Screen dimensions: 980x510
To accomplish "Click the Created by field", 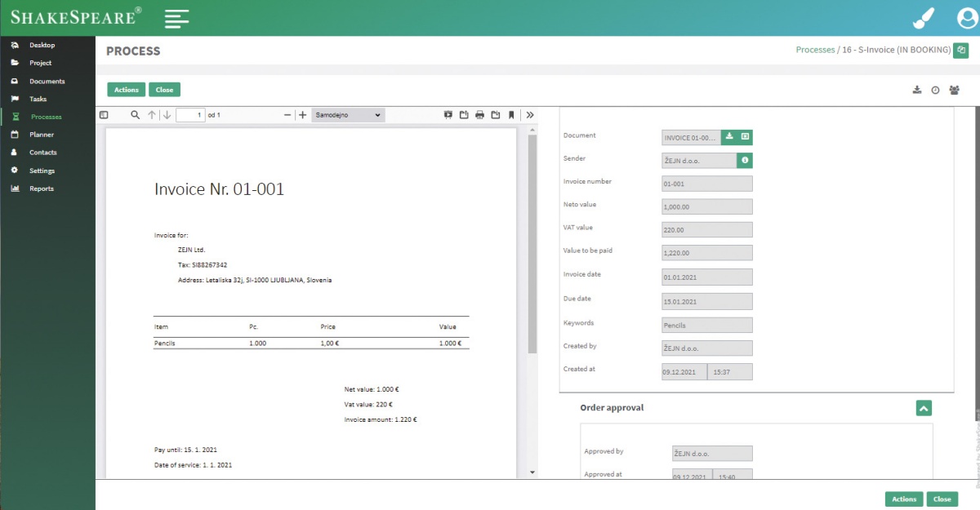I will pyautogui.click(x=706, y=348).
